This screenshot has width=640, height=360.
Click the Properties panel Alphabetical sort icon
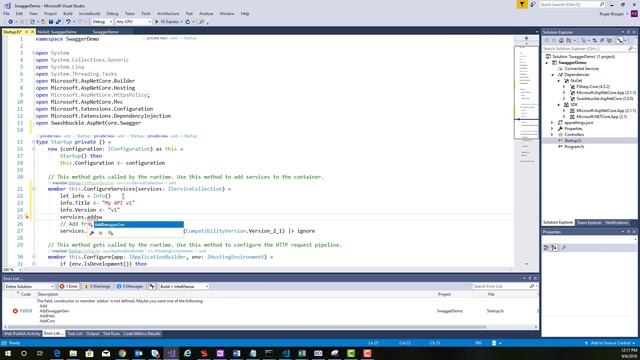pyautogui.click(x=554, y=248)
